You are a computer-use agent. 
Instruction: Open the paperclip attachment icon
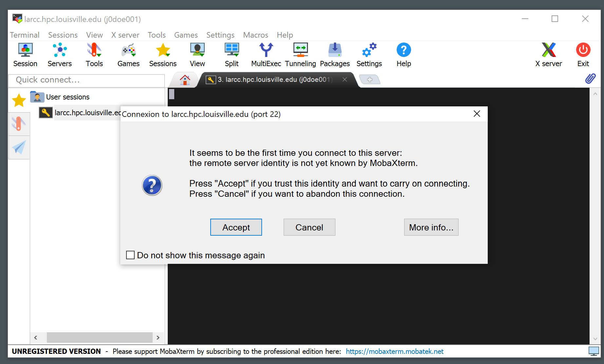590,79
